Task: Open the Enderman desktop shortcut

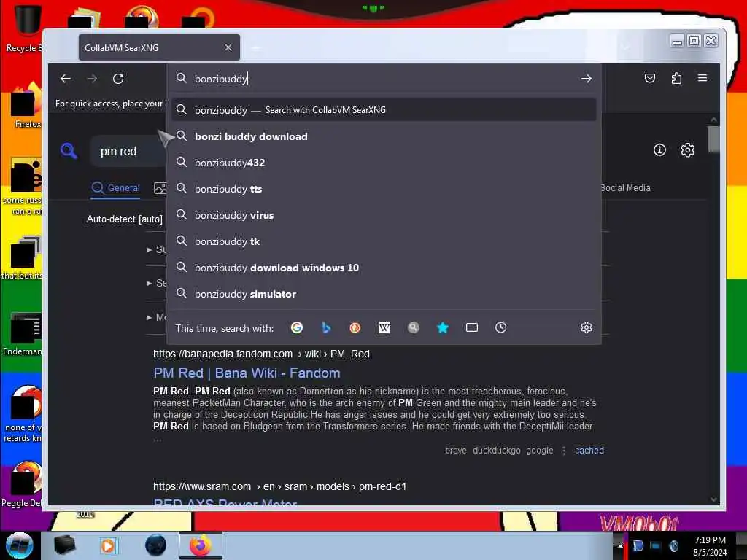Action: 23,333
